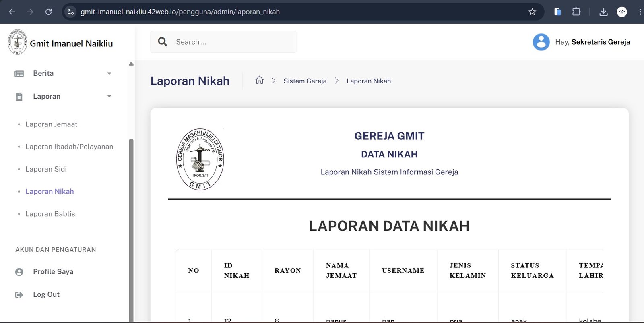The height and width of the screenshot is (323, 644).
Task: Click the GMIT church seal in the report
Action: [x=200, y=159]
